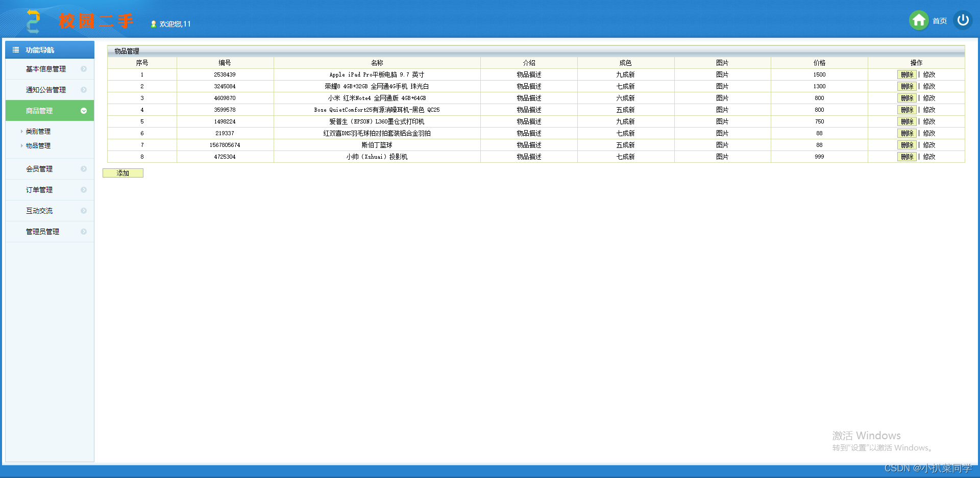Open 类别管理 submenu item
980x478 pixels.
[38, 132]
